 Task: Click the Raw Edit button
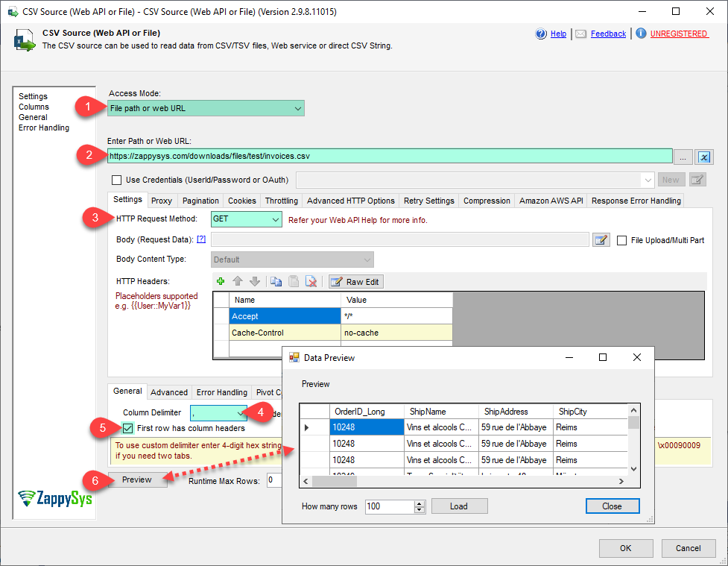click(x=356, y=282)
